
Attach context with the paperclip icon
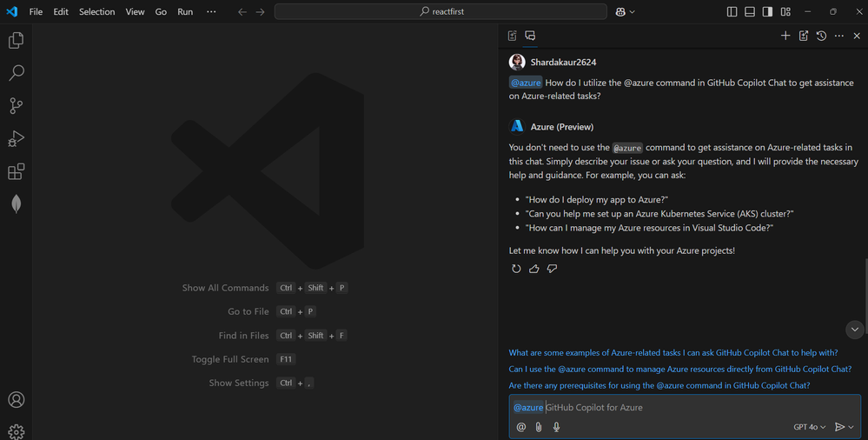click(539, 427)
